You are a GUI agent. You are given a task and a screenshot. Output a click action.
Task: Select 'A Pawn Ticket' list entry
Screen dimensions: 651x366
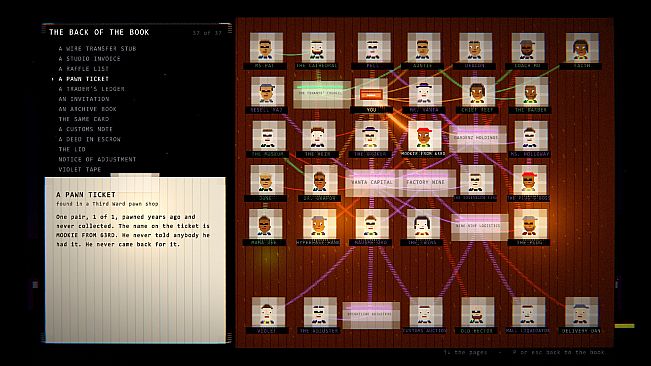(x=83, y=79)
